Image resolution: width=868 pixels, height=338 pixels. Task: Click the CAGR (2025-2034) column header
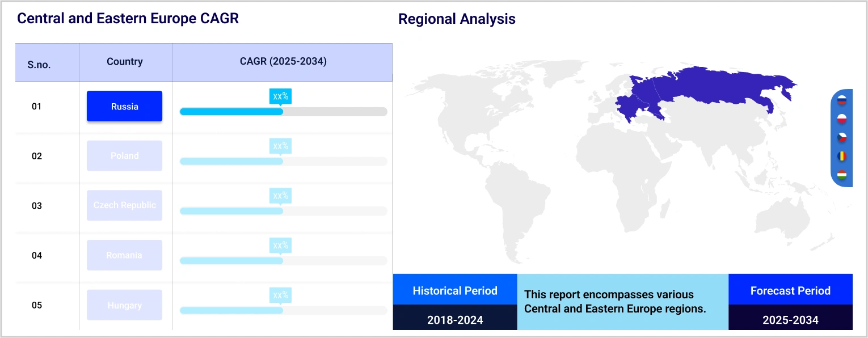click(x=283, y=62)
